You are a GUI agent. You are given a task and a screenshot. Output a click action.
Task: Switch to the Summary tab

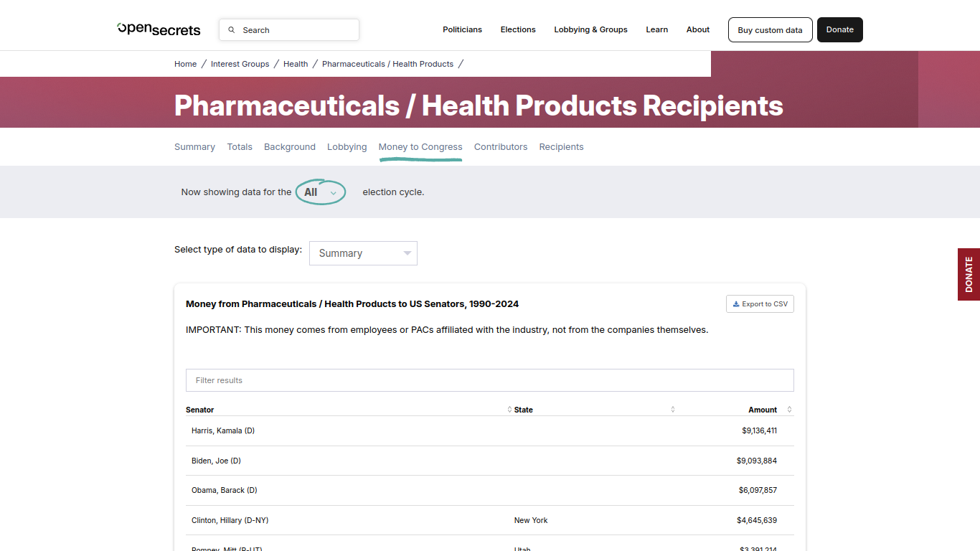[x=194, y=146]
